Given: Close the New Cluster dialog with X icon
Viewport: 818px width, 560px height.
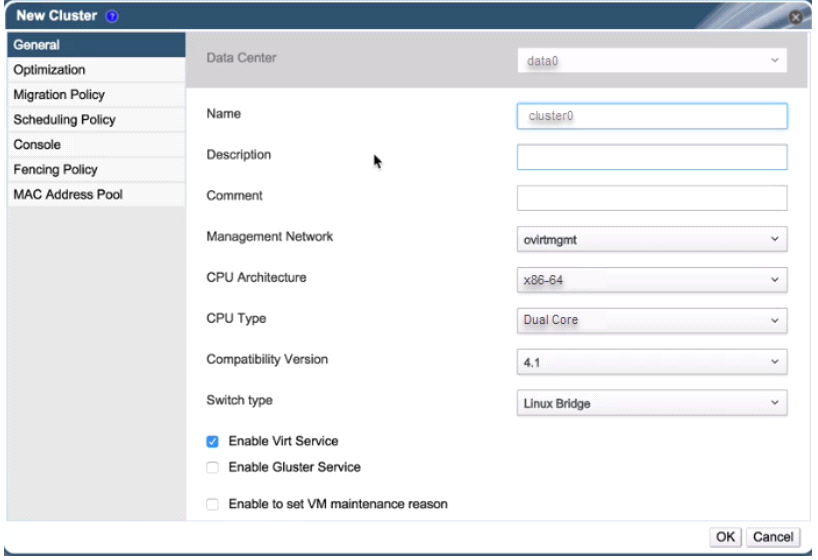Looking at the screenshot, I should point(795,18).
